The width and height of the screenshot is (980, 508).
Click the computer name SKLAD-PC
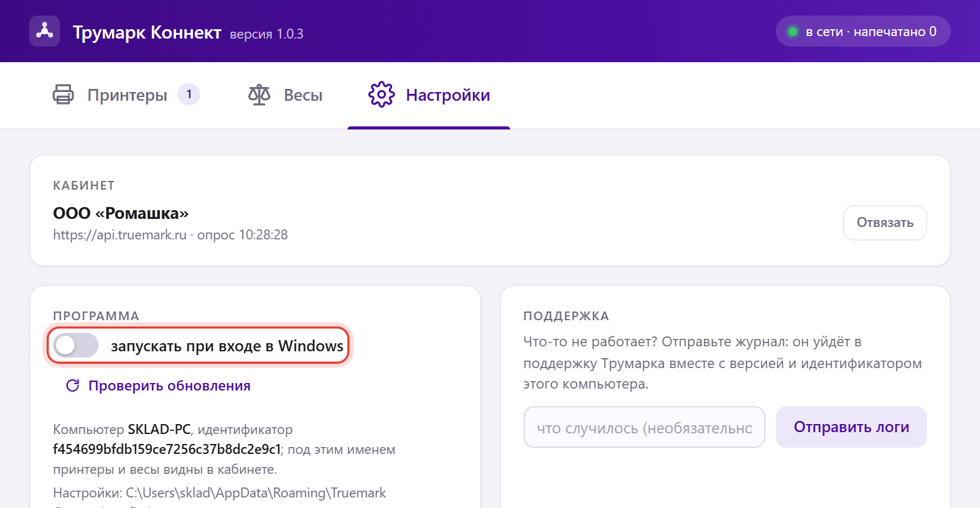[x=159, y=430]
